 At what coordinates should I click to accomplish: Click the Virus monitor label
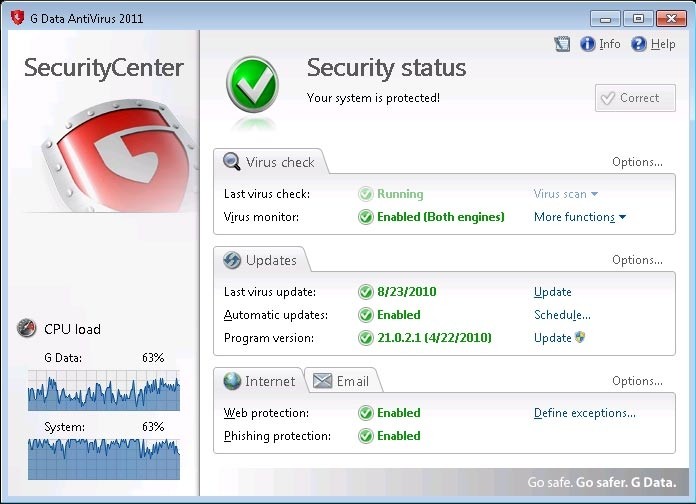tap(261, 217)
